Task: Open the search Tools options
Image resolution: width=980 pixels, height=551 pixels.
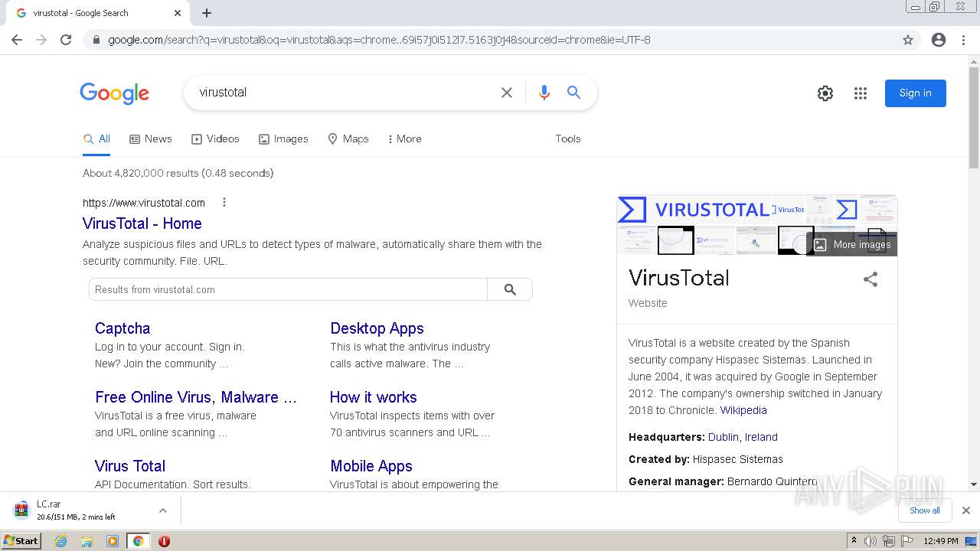Action: [568, 139]
